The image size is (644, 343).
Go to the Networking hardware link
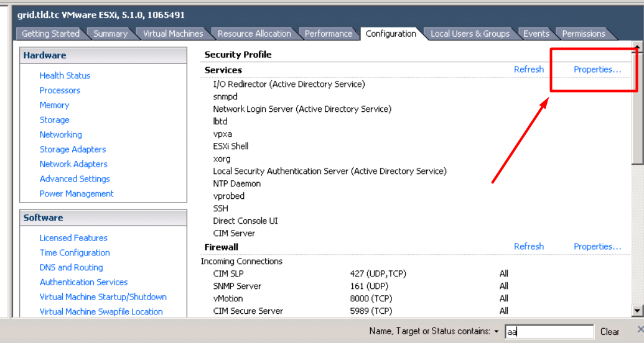61,135
